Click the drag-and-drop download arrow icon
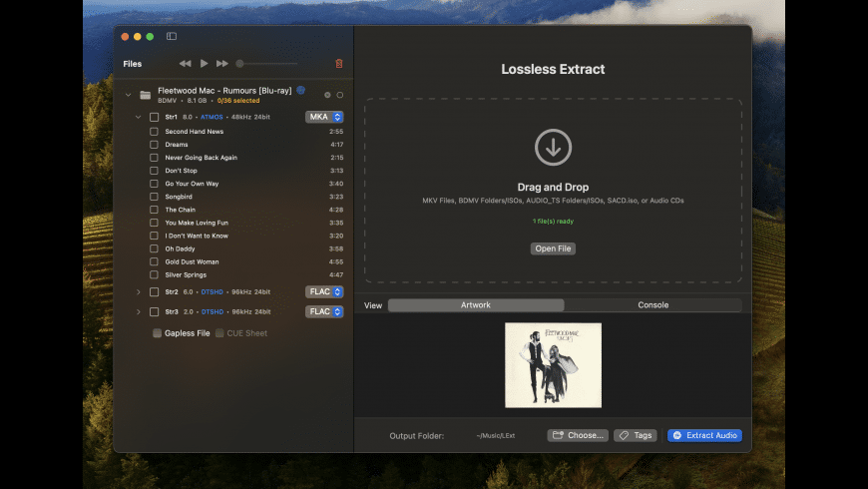This screenshot has width=868, height=489. (x=553, y=148)
